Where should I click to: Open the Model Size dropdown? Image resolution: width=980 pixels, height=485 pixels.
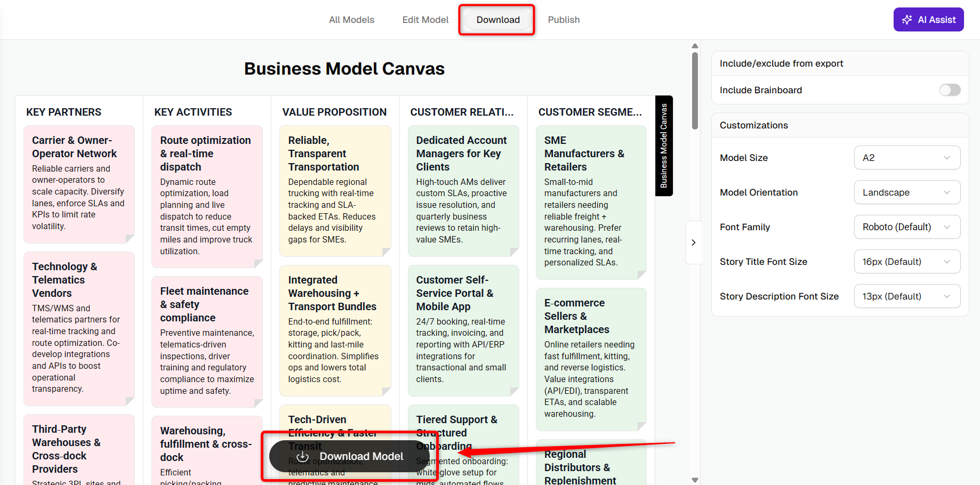pyautogui.click(x=907, y=158)
